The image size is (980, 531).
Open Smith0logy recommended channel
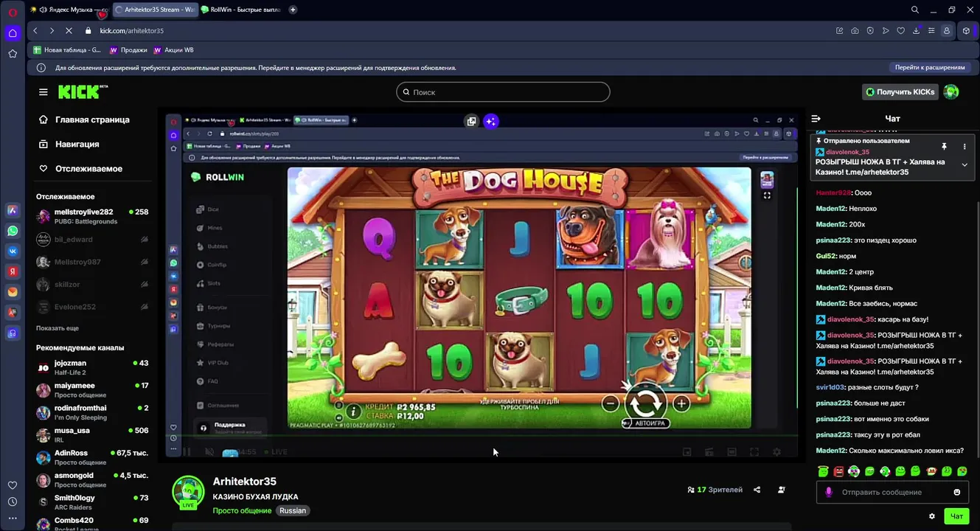click(94, 503)
